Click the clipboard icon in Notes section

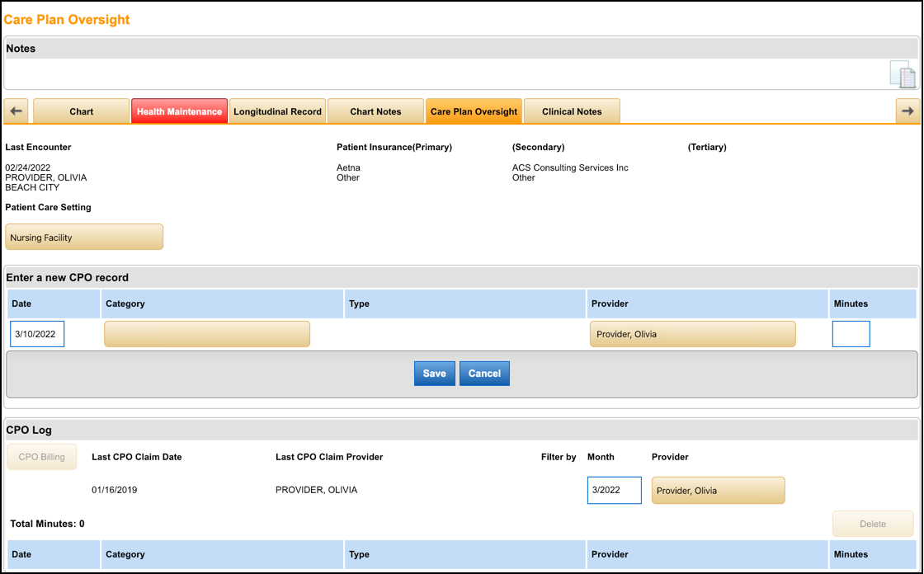coord(903,75)
